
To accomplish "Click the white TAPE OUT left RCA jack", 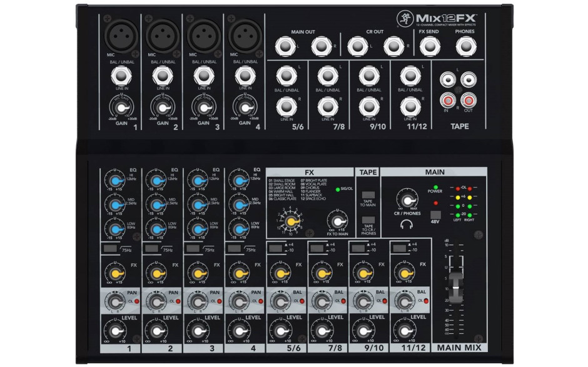I will click(469, 79).
